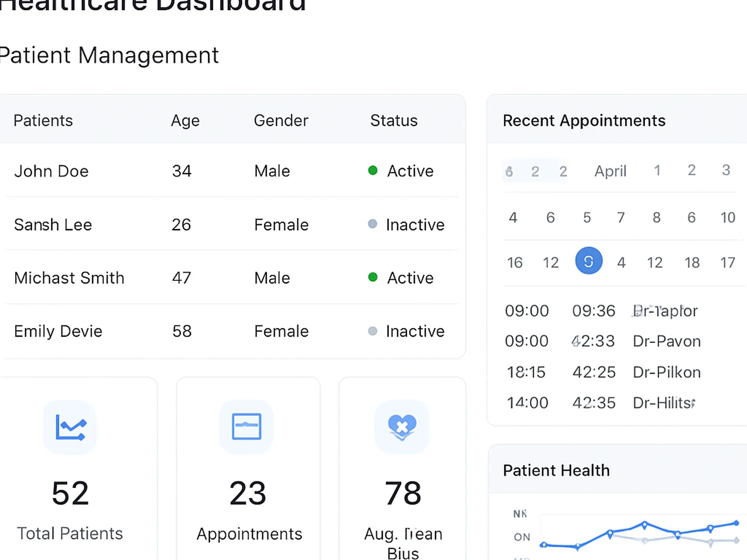Click the gray status dot for Emily Devie
This screenshot has width=747, height=560.
[x=373, y=331]
